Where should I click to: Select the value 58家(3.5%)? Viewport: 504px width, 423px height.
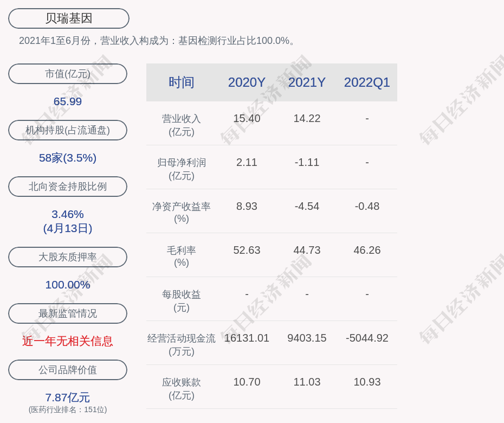(x=68, y=158)
